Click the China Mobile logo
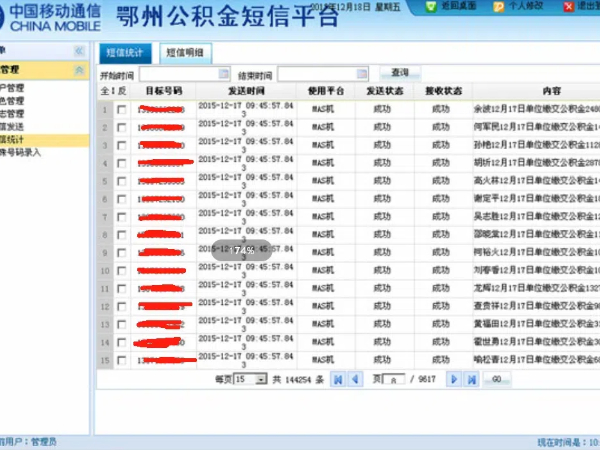 [x=50, y=17]
